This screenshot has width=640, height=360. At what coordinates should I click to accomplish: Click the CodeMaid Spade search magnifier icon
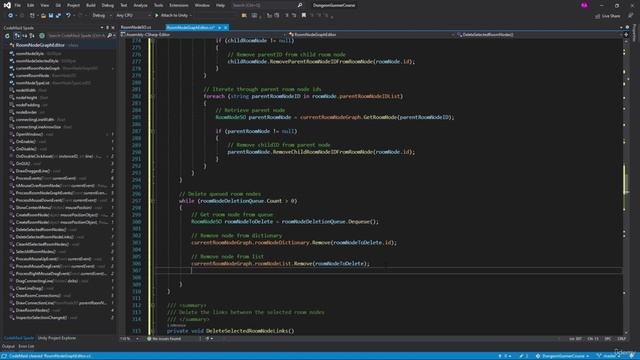coord(109,36)
